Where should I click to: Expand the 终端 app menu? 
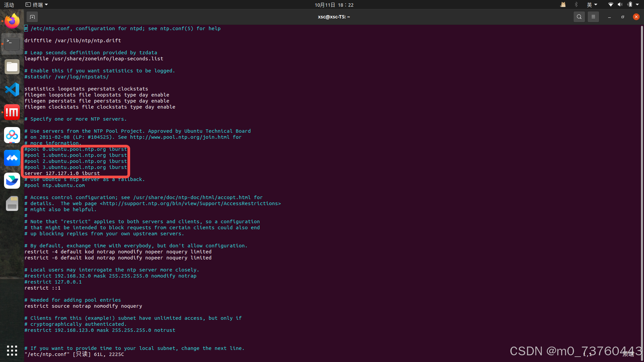point(37,5)
